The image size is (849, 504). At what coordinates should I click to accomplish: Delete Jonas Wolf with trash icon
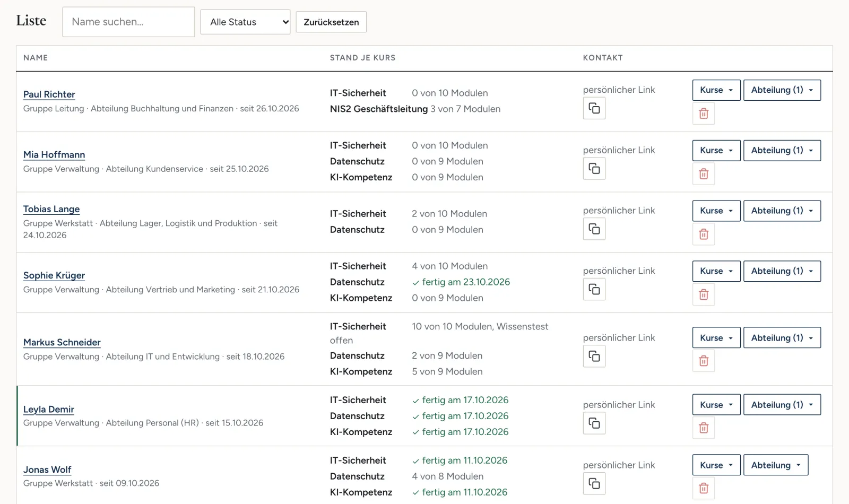click(x=704, y=488)
